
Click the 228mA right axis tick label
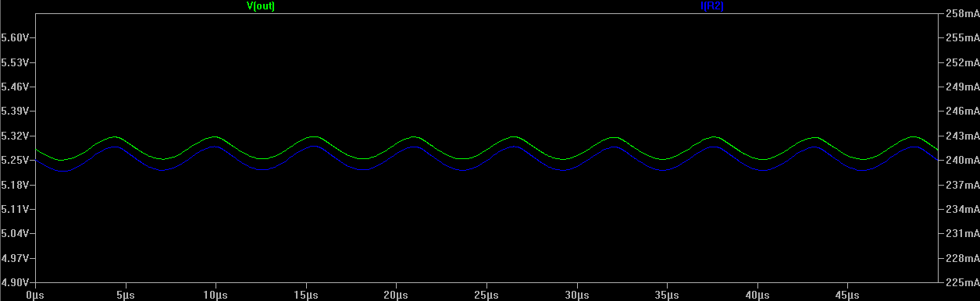click(962, 257)
